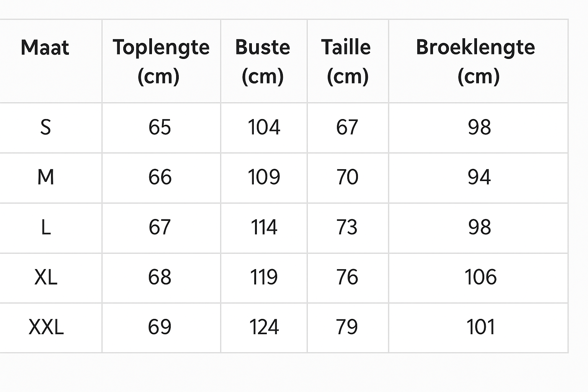Click Buste value 124 for size XXL
This screenshot has height=392, width=588.
(x=264, y=327)
